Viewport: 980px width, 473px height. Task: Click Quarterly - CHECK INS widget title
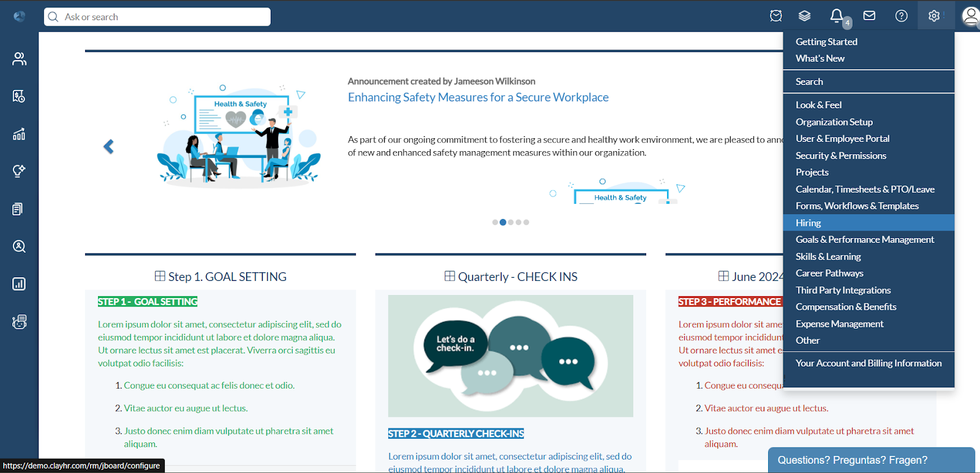[518, 277]
